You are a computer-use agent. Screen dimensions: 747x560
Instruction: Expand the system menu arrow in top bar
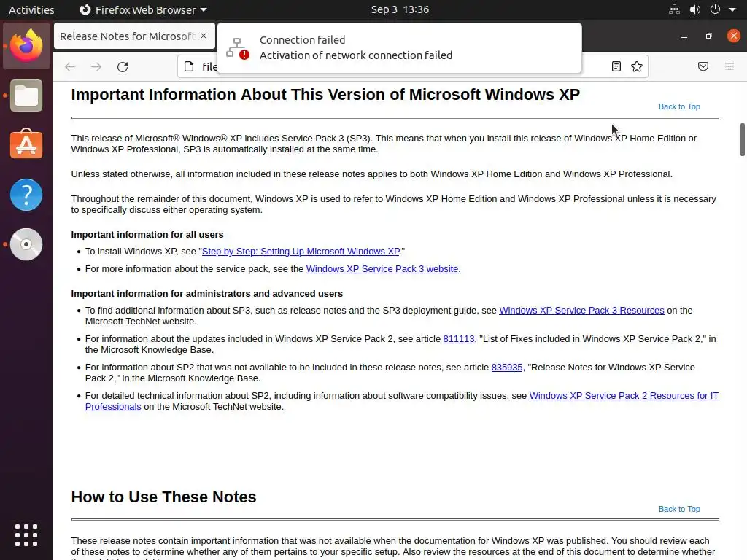pyautogui.click(x=732, y=9)
